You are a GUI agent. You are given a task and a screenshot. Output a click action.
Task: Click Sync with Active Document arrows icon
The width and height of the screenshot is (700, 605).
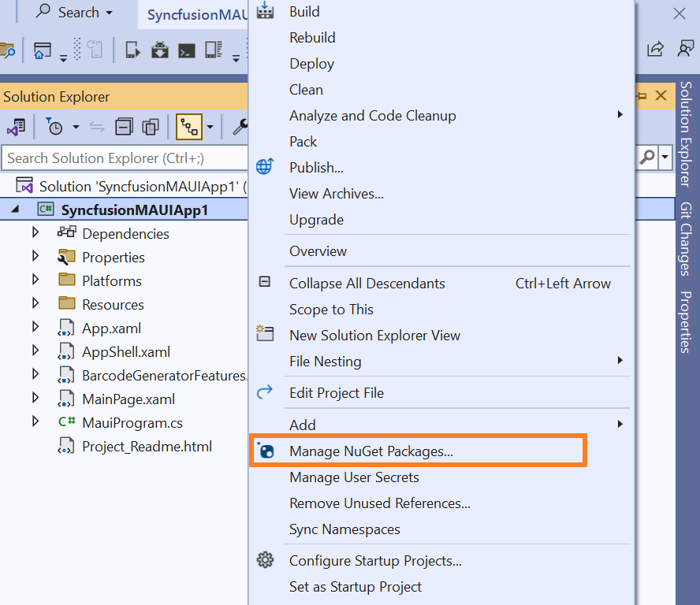click(x=97, y=128)
